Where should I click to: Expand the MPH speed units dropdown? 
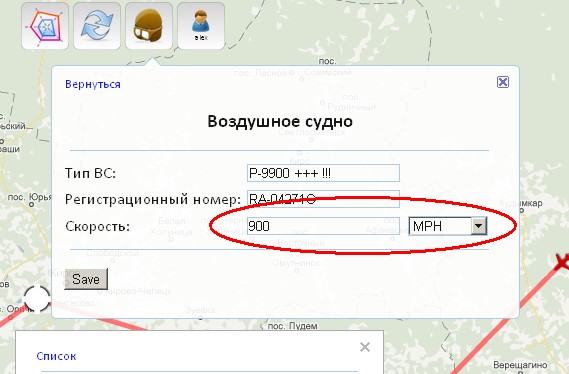pyautogui.click(x=479, y=226)
